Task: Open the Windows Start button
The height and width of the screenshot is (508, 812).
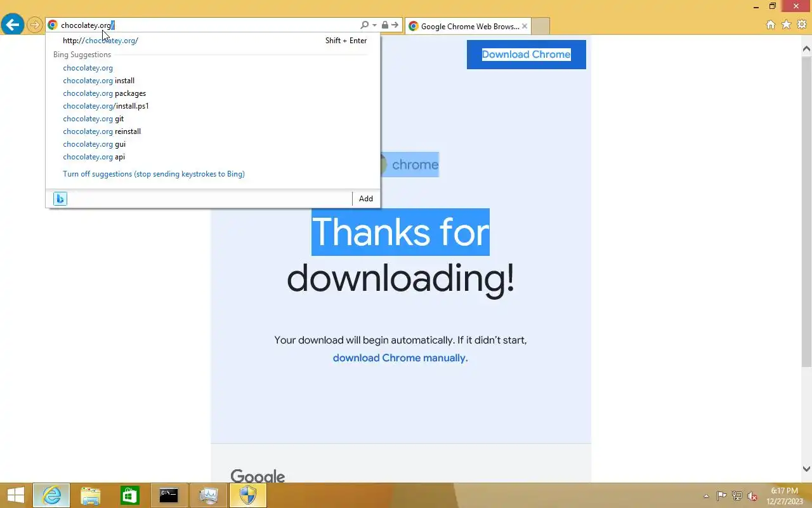Action: pyautogui.click(x=15, y=495)
